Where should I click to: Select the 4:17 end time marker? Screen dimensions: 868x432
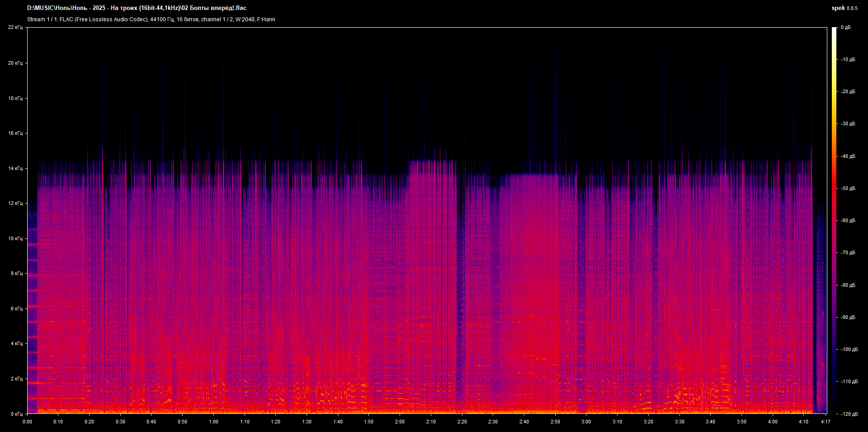click(826, 422)
